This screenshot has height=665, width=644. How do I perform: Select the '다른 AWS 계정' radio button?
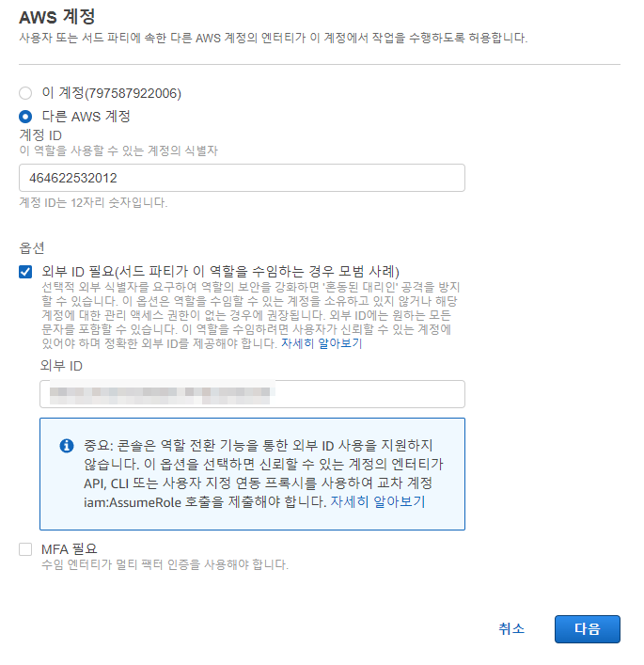25,117
